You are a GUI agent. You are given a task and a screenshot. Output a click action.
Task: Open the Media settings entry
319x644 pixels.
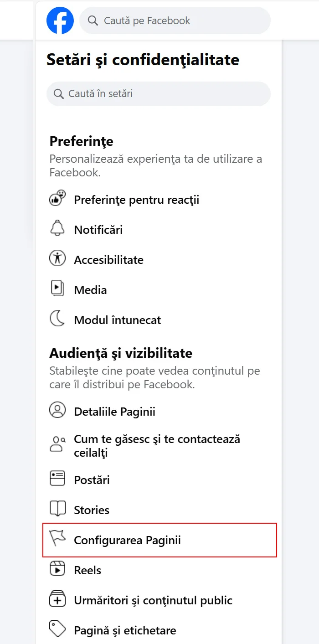[x=90, y=290]
